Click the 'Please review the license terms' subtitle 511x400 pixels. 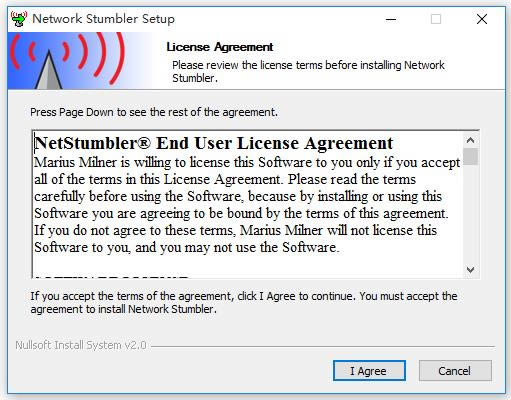308,71
